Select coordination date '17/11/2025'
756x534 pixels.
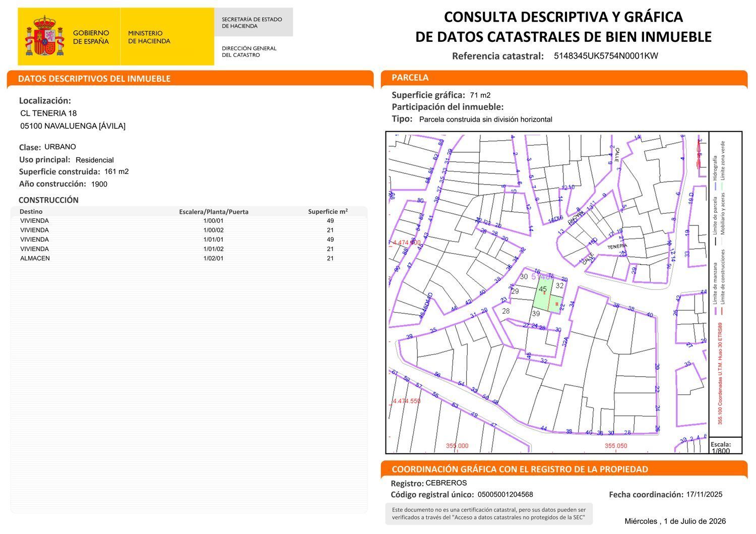(704, 495)
